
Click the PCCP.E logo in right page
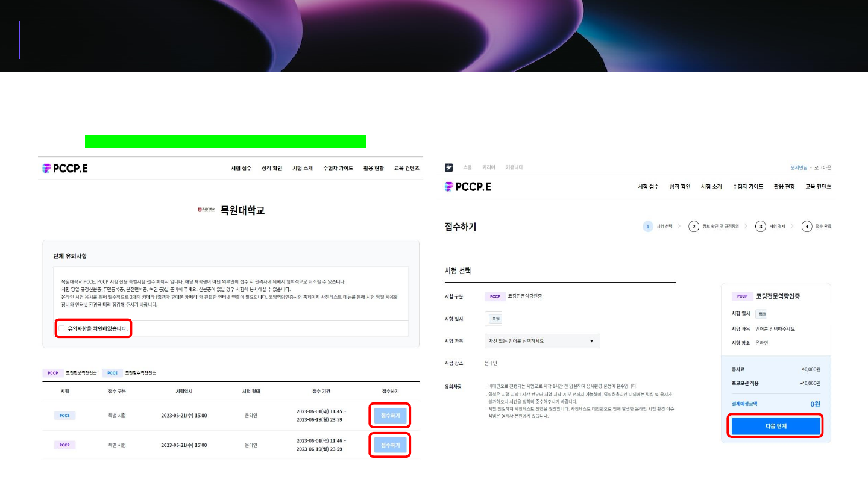point(468,187)
